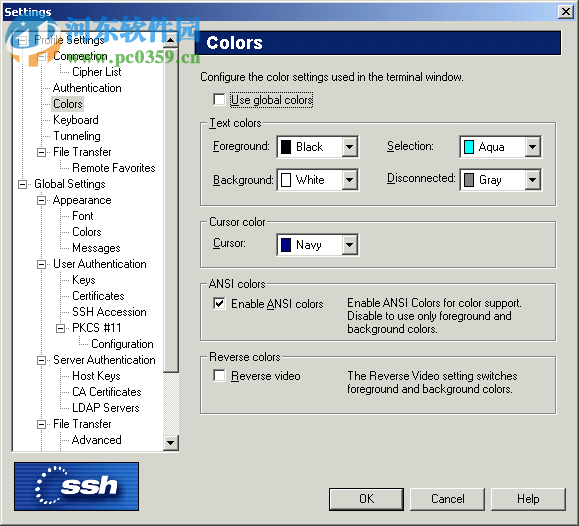579x526 pixels.
Task: Open the Selection color dropdown
Action: coord(532,147)
